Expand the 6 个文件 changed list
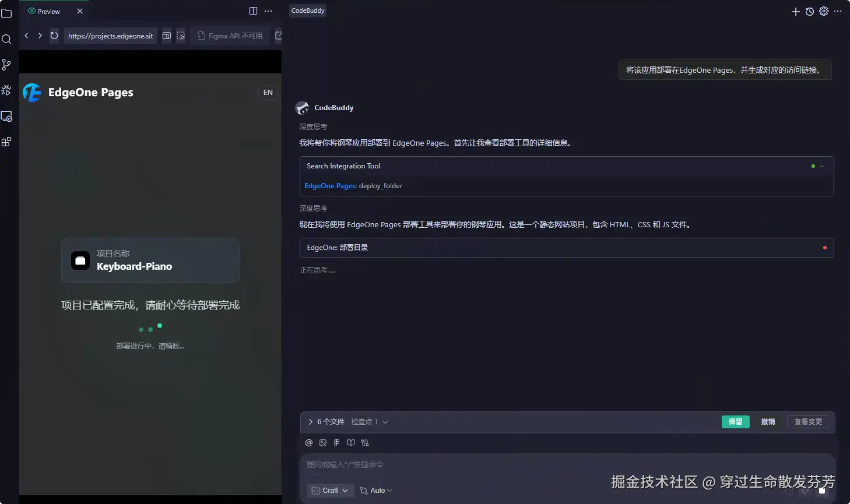This screenshot has width=850, height=504. [x=326, y=422]
